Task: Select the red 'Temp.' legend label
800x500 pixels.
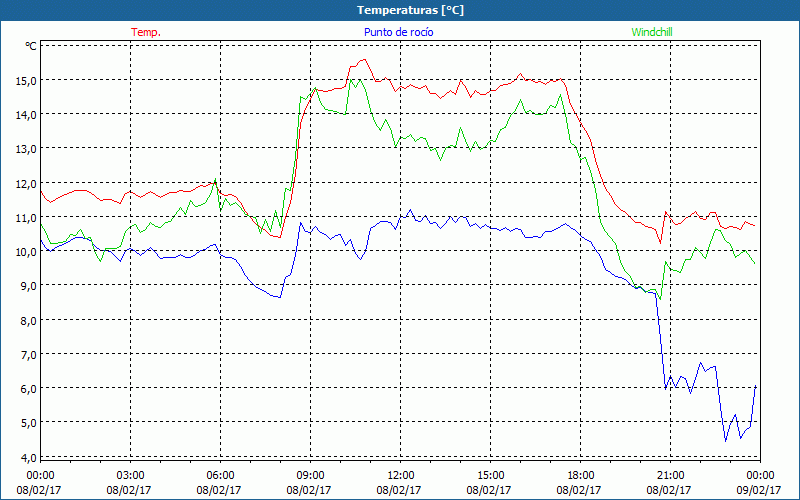Action: [x=146, y=32]
